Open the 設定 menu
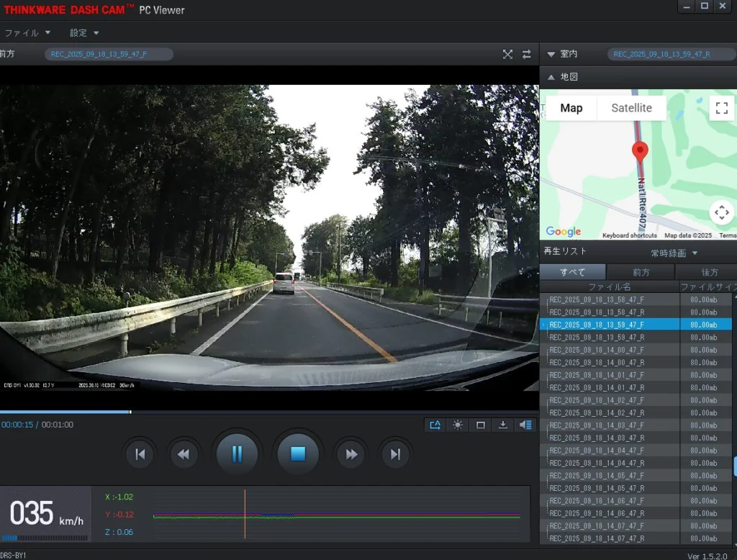Image resolution: width=737 pixels, height=560 pixels. pos(84,33)
